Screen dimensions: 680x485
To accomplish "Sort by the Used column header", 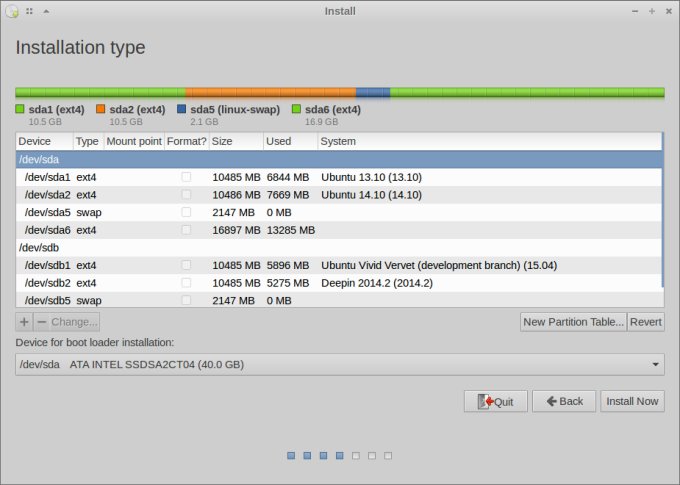I will click(x=290, y=141).
